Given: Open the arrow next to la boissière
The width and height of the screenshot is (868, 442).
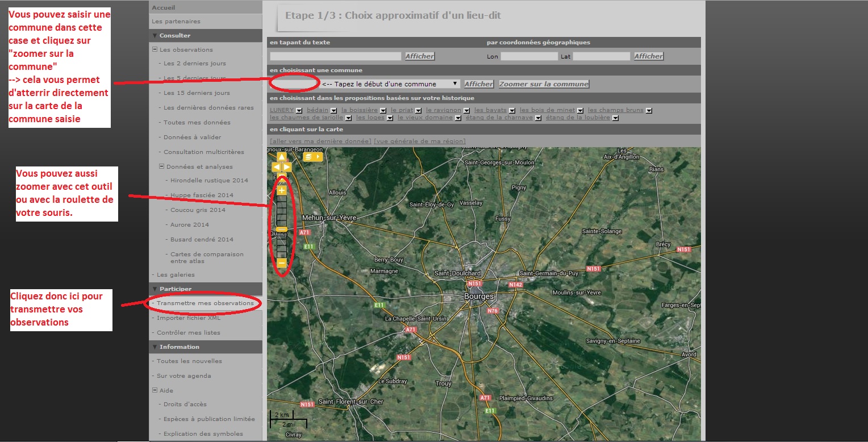Looking at the screenshot, I should (383, 111).
